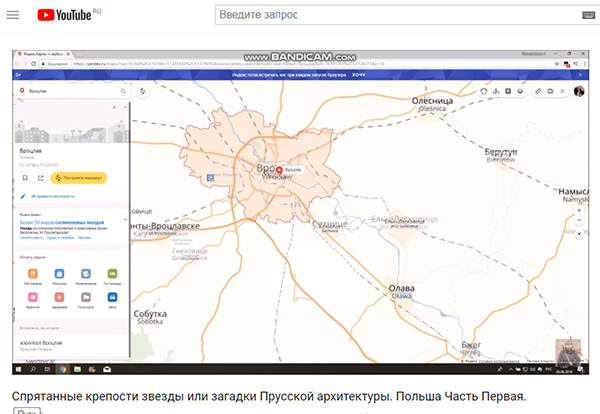Share Вроцлав using the share icon
Viewport: 600px width, 414px height.
click(40, 178)
